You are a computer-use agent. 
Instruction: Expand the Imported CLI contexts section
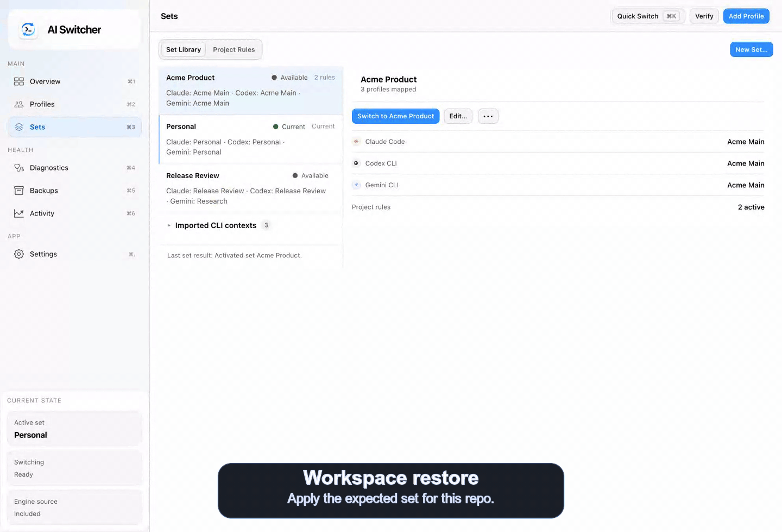(x=169, y=225)
